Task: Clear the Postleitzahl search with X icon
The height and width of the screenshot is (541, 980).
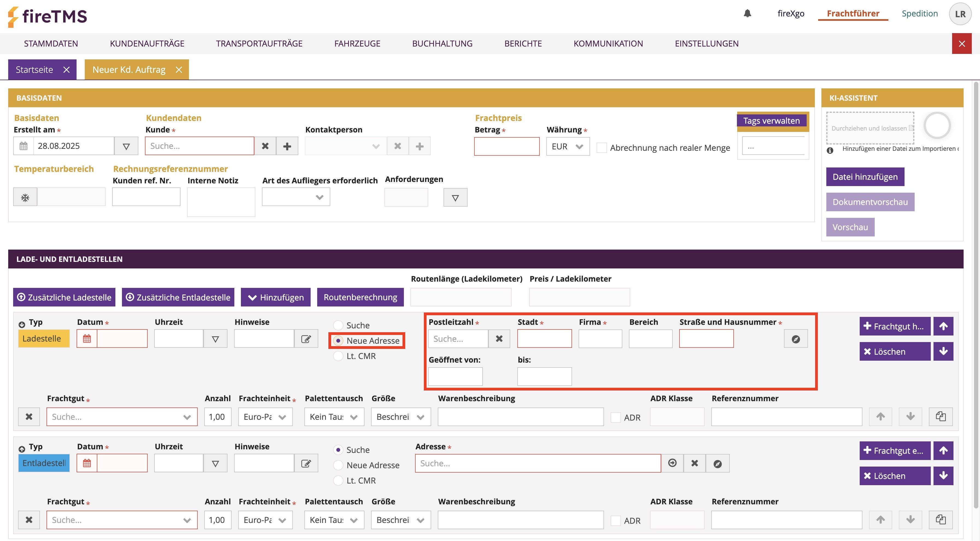Action: [x=499, y=339]
